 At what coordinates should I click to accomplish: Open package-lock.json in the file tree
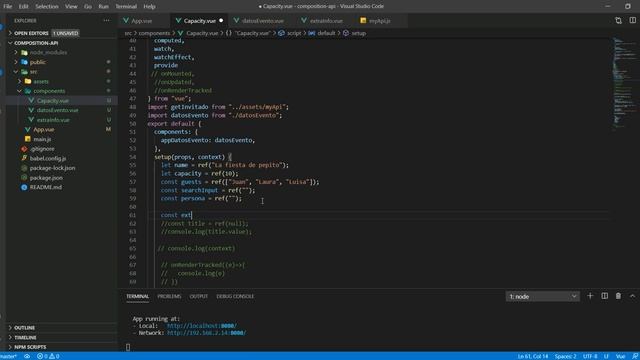point(52,168)
